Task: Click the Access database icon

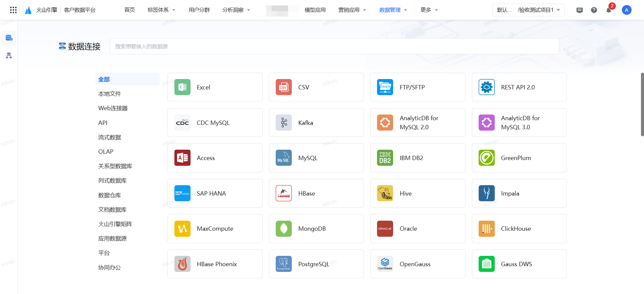Action: (182, 158)
